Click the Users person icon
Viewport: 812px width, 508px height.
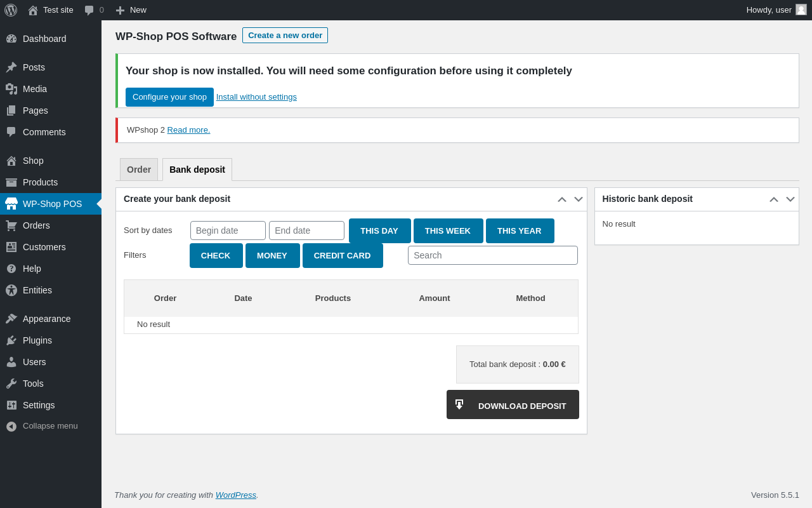coord(11,362)
